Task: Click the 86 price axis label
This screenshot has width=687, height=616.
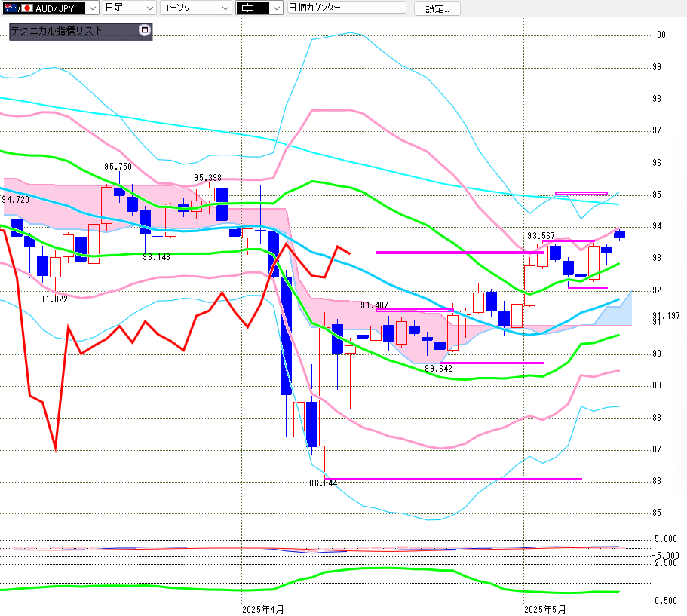Action: tap(657, 481)
